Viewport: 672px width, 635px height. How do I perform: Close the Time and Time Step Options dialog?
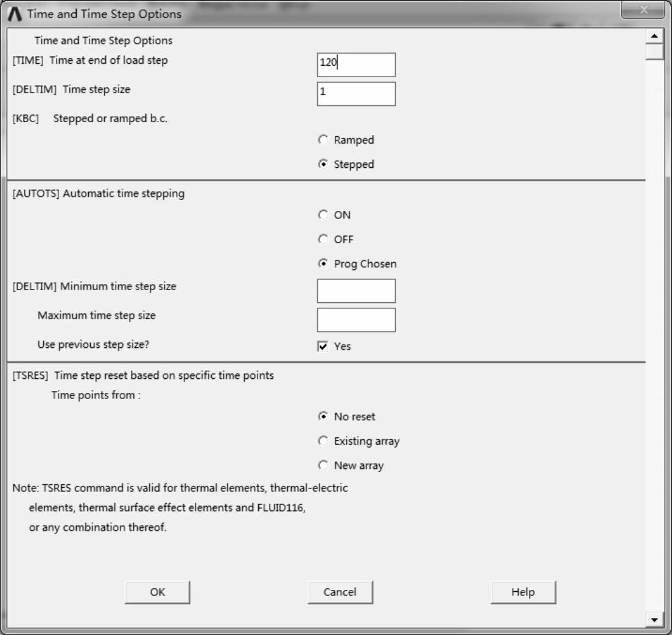click(x=643, y=10)
